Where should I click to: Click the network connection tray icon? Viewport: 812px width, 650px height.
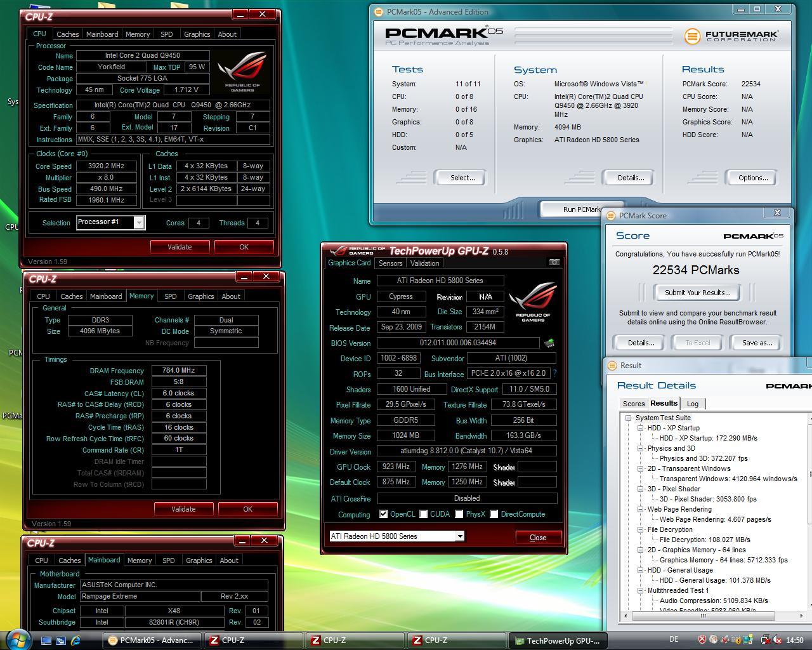(x=766, y=640)
